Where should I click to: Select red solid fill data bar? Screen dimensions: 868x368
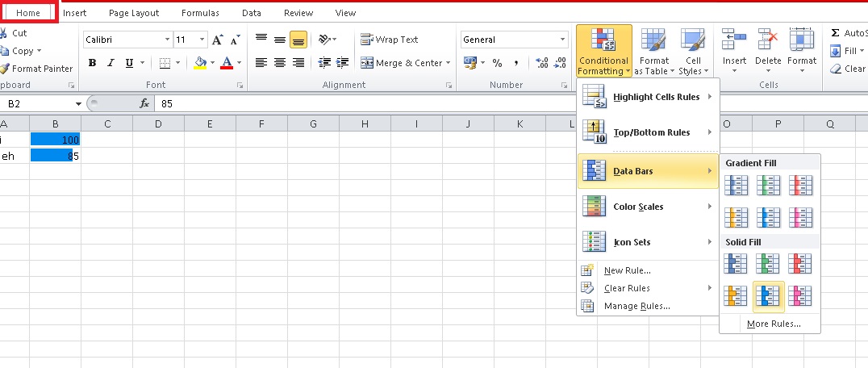tap(800, 264)
